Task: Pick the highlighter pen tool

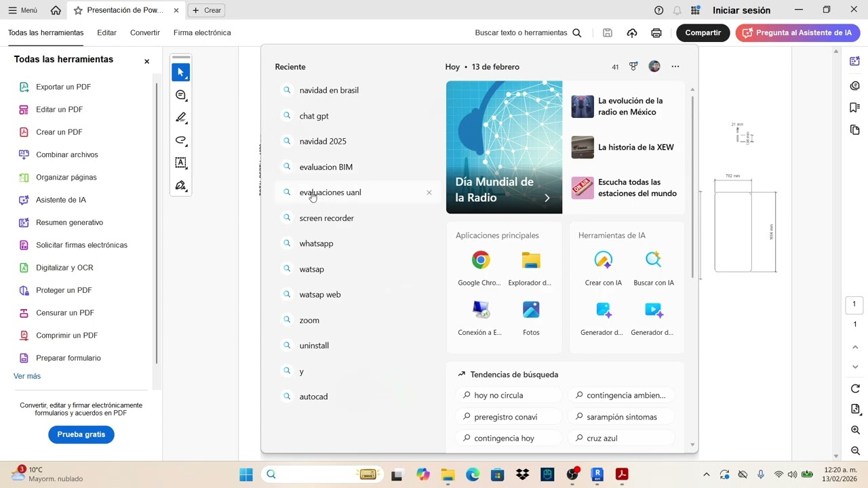Action: pos(180,117)
